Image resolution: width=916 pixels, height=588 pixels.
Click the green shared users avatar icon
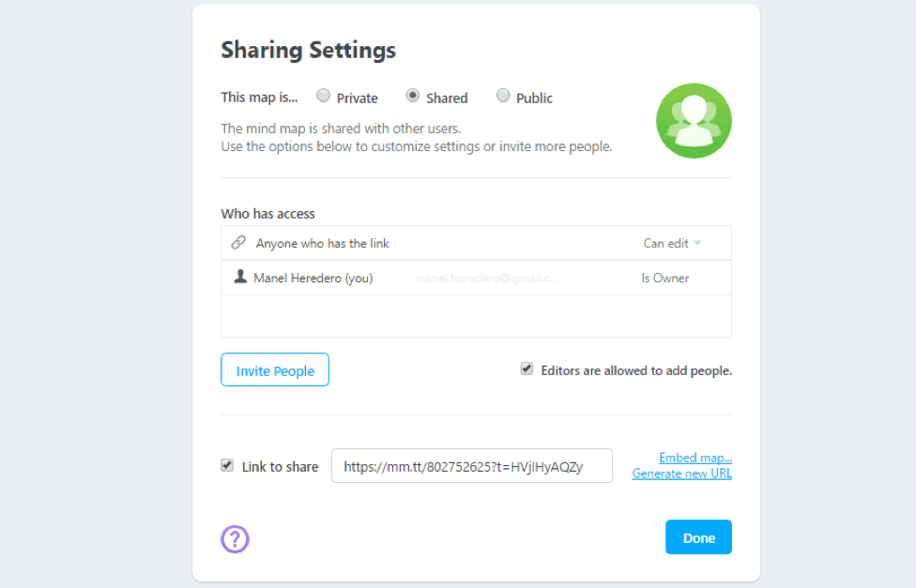click(x=694, y=121)
